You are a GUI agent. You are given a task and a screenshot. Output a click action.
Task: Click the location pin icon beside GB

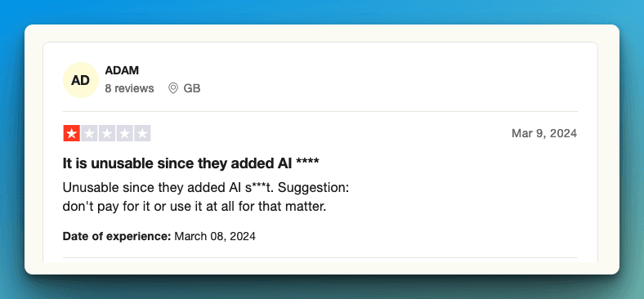tap(173, 88)
